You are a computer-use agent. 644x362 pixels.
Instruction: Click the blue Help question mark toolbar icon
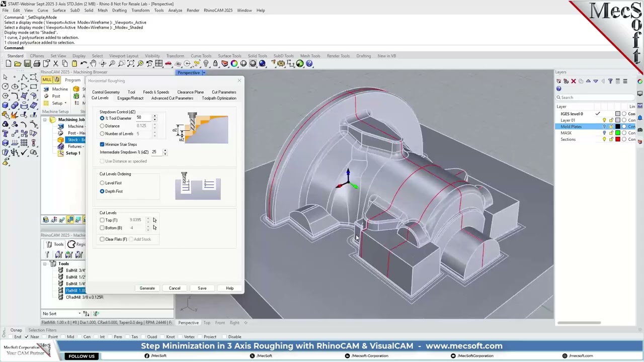[309, 64]
